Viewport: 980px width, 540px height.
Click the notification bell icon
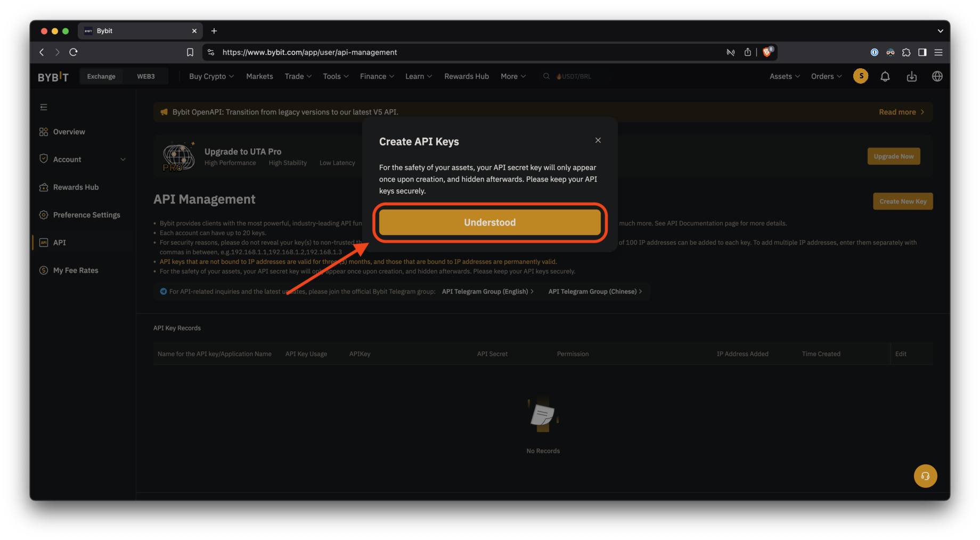(x=885, y=77)
